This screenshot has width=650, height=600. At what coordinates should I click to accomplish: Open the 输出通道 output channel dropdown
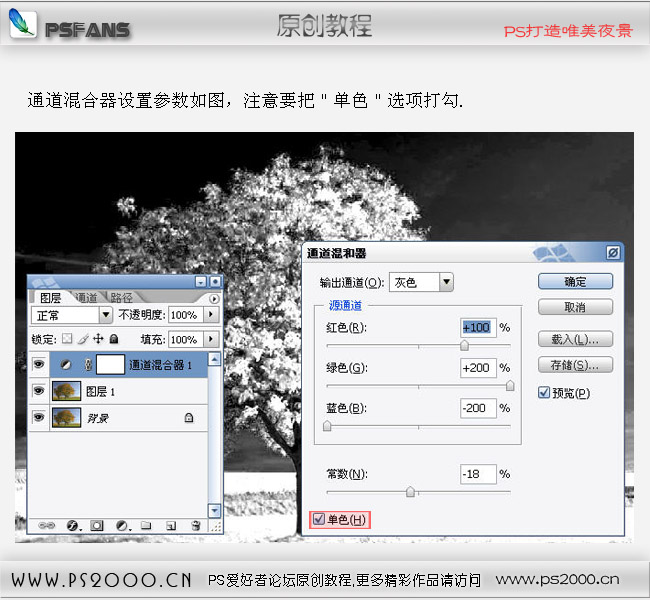446,282
